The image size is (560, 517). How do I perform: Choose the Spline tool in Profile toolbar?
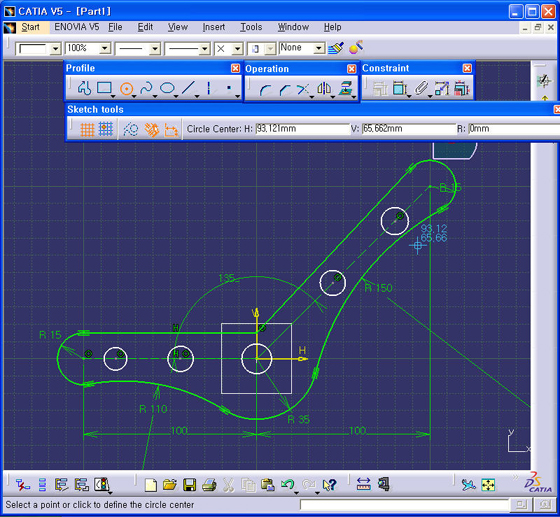(x=146, y=88)
